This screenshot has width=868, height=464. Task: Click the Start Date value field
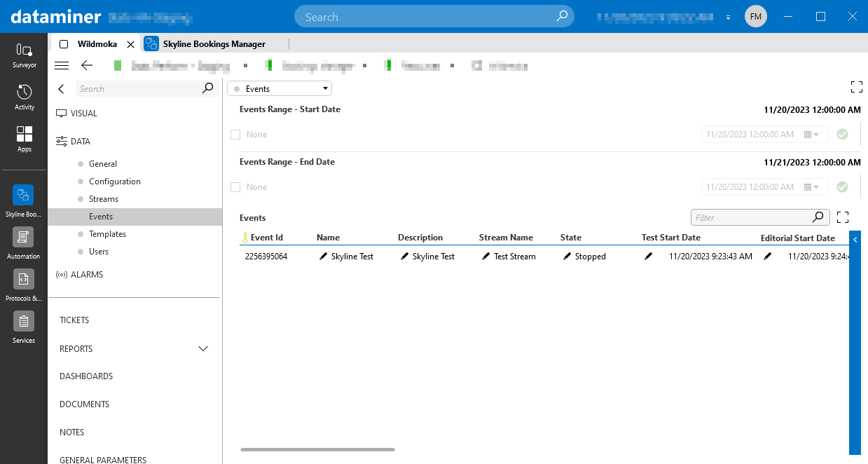(x=765, y=134)
